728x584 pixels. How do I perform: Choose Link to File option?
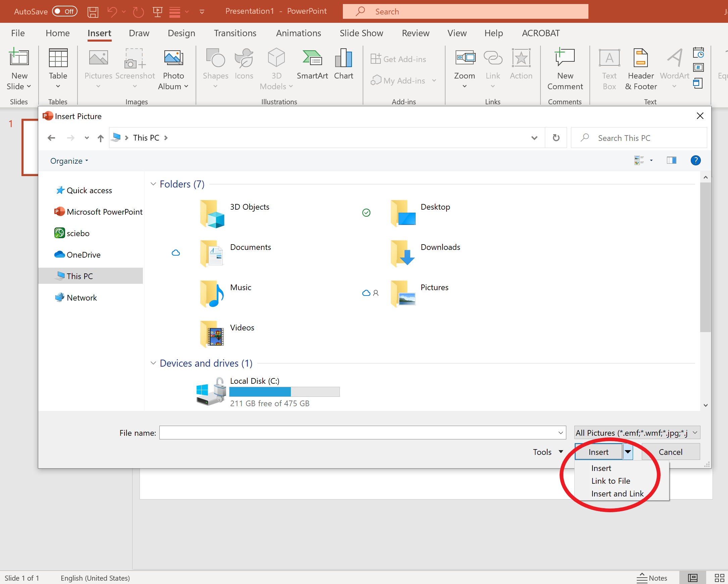click(611, 481)
